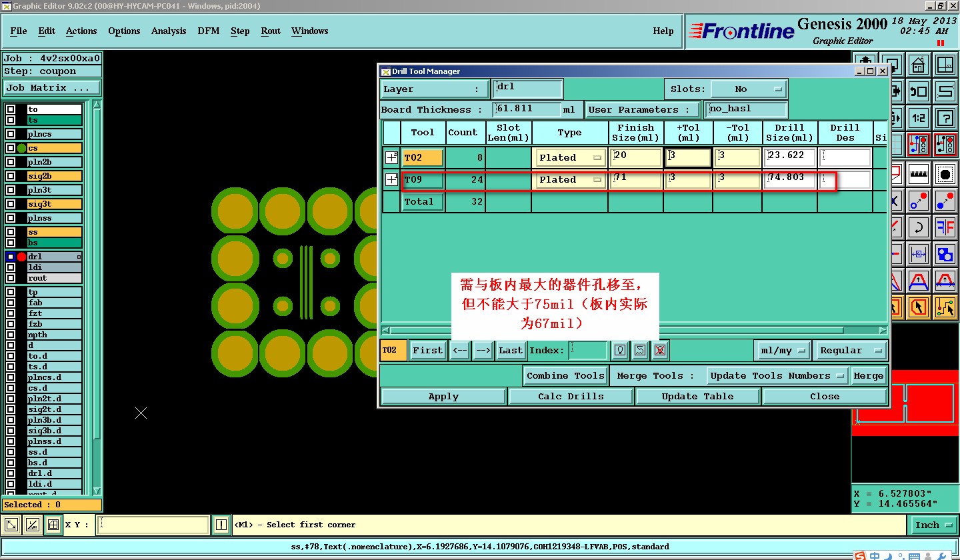
Task: Toggle visibility checkbox of layer 'pln3t'
Action: (11, 190)
